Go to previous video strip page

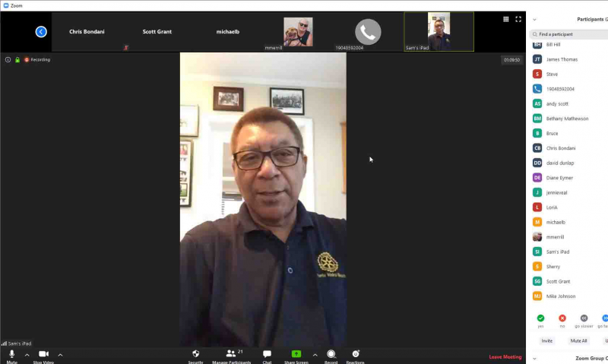pyautogui.click(x=41, y=32)
